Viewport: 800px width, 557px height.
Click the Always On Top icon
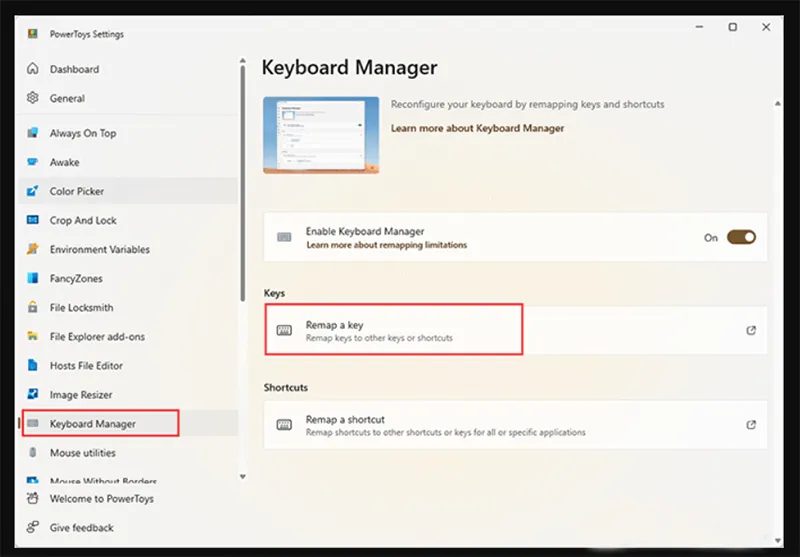pyautogui.click(x=33, y=133)
